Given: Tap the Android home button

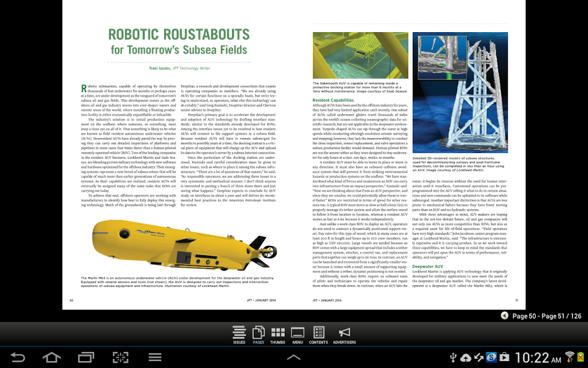Looking at the screenshot, I should tap(52, 357).
